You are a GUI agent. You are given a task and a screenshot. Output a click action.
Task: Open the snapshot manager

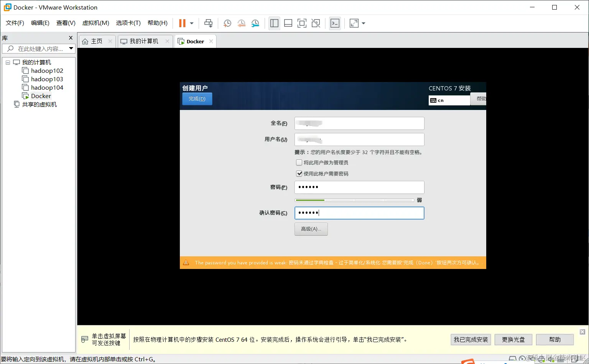[x=255, y=23]
